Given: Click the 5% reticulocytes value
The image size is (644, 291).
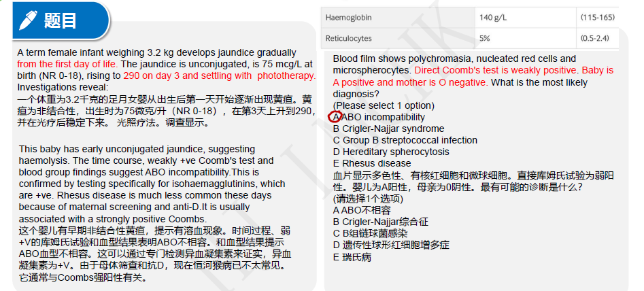Looking at the screenshot, I should pyautogui.click(x=484, y=39).
